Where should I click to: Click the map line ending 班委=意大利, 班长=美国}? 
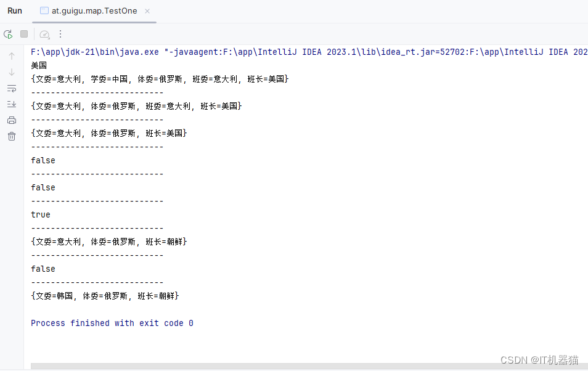coord(136,106)
